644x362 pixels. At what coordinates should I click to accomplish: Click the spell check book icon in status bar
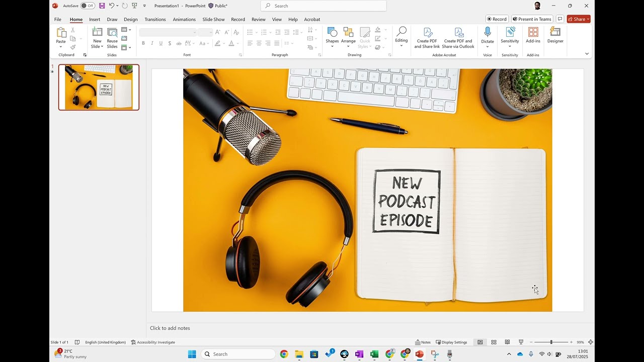click(77, 342)
